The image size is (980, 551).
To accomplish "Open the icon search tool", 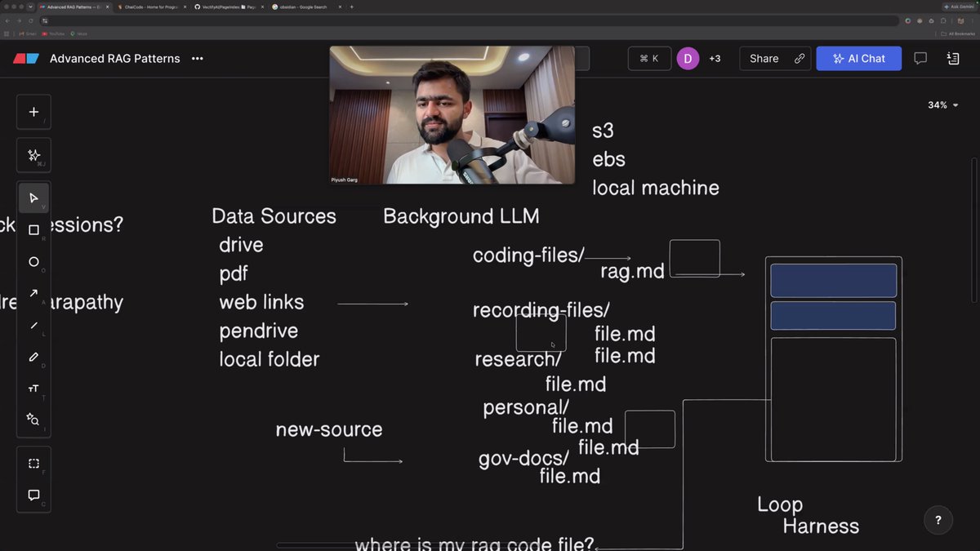I will [x=33, y=420].
